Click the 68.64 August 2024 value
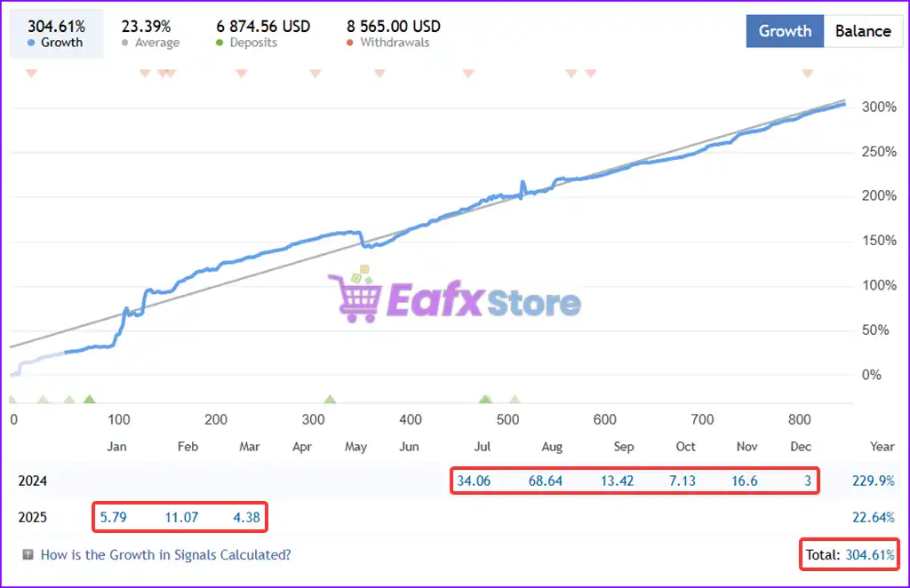The width and height of the screenshot is (910, 588). [x=545, y=481]
